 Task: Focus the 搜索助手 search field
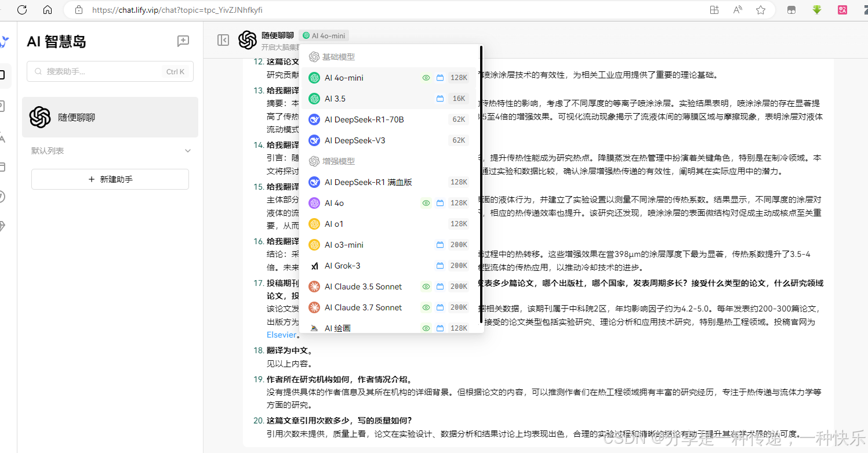(110, 71)
